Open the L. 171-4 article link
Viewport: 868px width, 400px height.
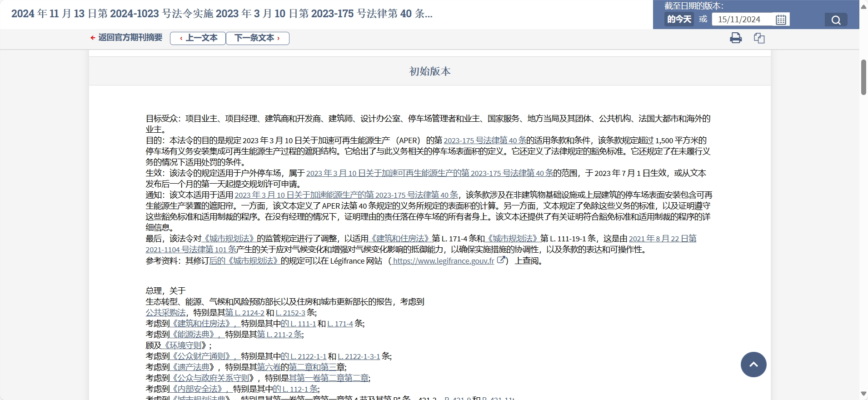click(340, 324)
